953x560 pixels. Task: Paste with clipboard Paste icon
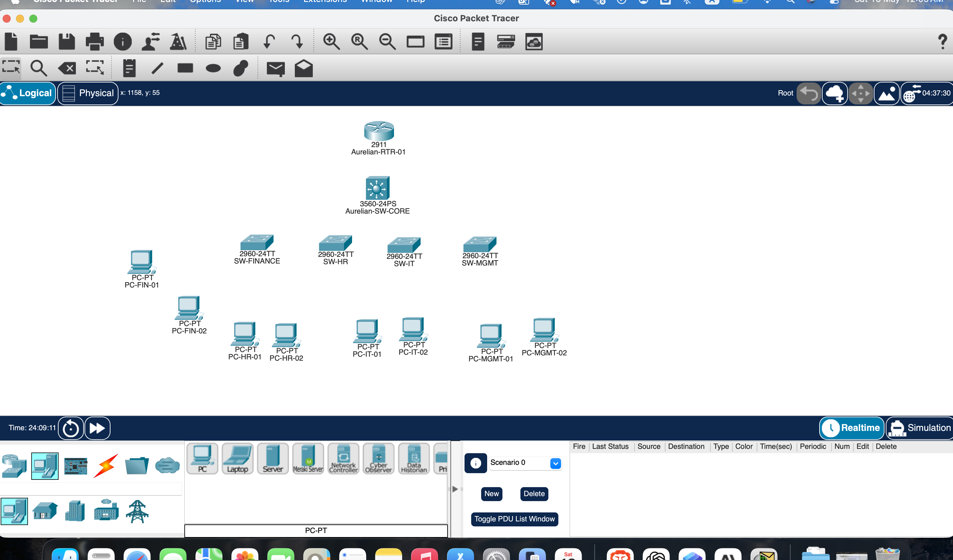point(241,41)
